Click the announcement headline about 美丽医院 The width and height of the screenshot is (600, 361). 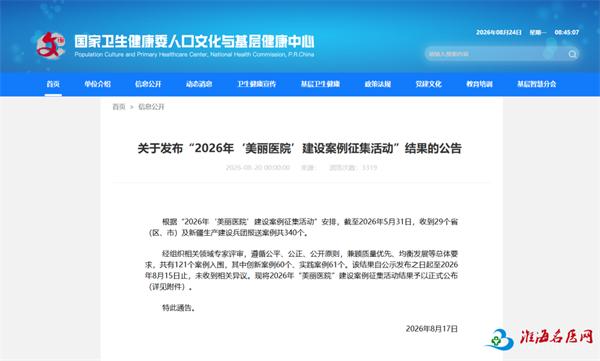300,148
